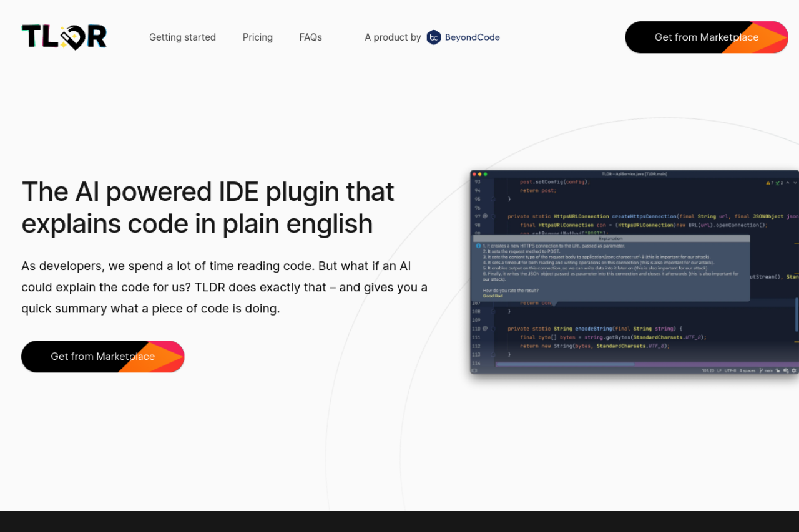Open the FAQs link
The width and height of the screenshot is (799, 532).
click(311, 37)
